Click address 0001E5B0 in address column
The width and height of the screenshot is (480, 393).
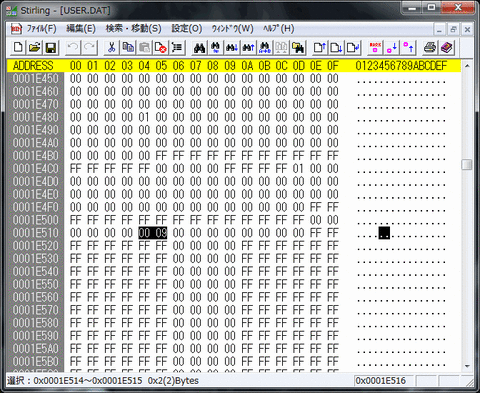35,361
